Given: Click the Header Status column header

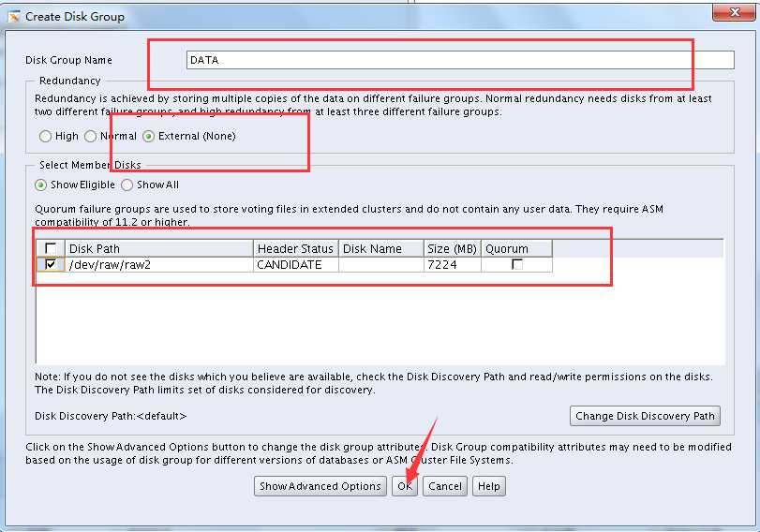Looking at the screenshot, I should tap(296, 248).
